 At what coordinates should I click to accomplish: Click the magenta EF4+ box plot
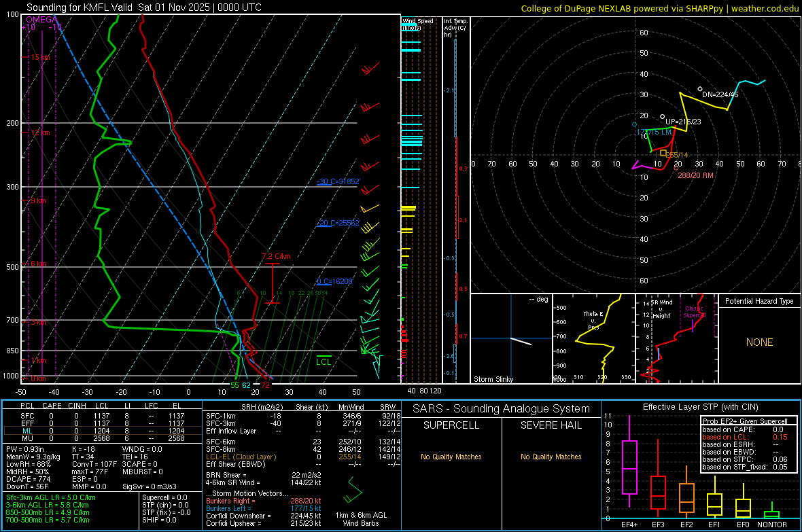tap(629, 462)
